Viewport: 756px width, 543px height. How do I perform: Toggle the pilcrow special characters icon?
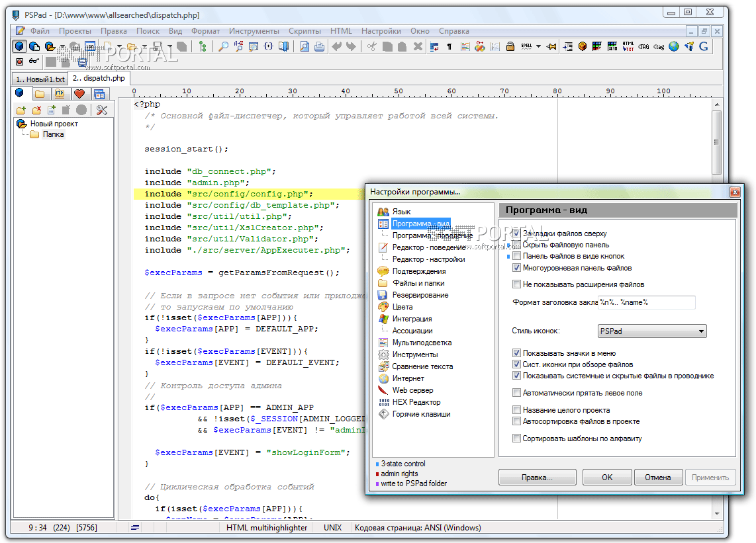tap(449, 46)
